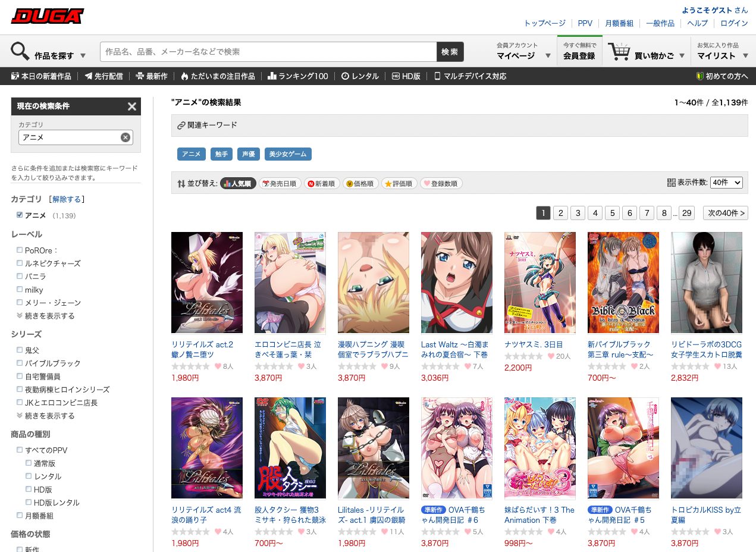Go to トップページ link in header

pyautogui.click(x=545, y=23)
